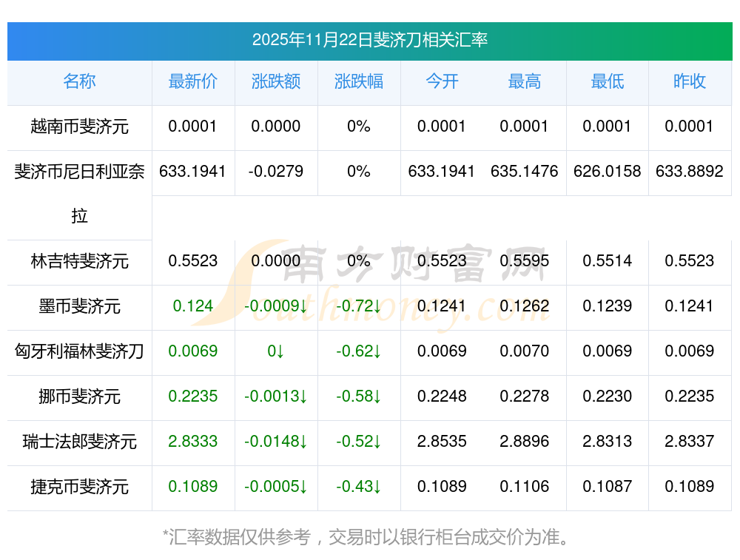Click the 斐济币尼日利亚奈拉 currency pair name

[x=79, y=172]
